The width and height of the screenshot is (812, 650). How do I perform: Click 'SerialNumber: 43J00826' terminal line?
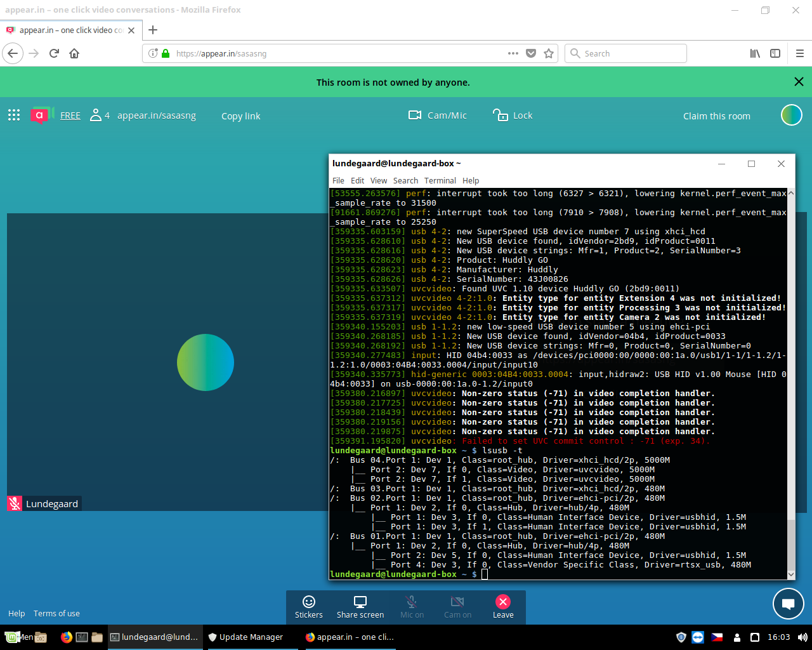(449, 279)
